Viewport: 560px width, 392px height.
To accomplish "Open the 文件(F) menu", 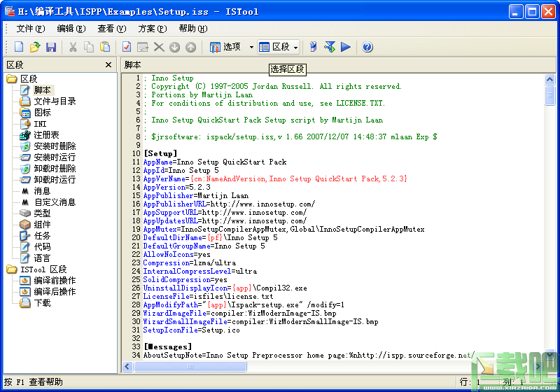I will (31, 29).
